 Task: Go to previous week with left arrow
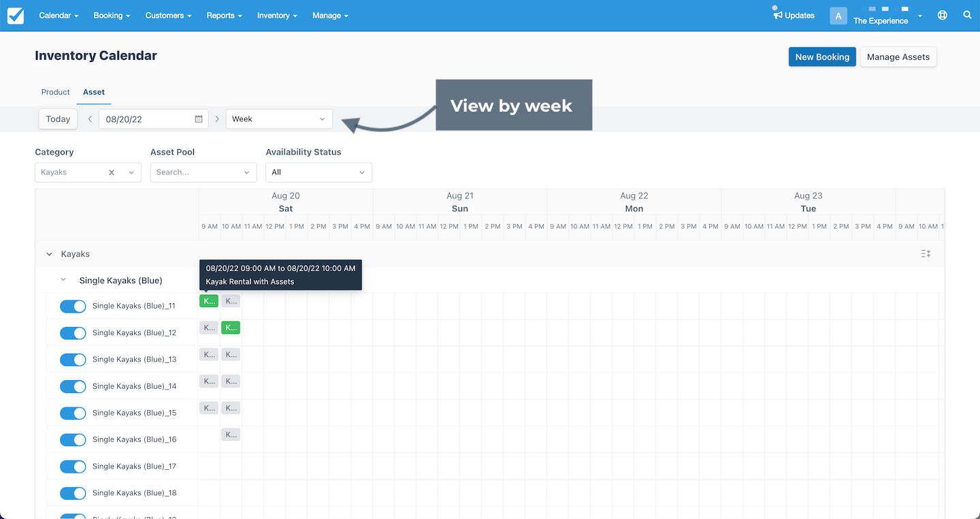pos(90,119)
